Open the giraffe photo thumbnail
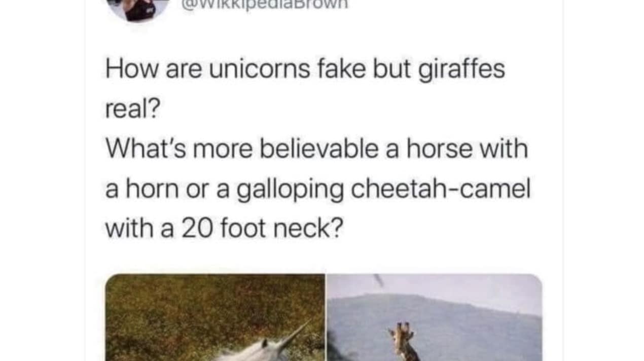Viewport: 644px width, 361px height. point(435,317)
